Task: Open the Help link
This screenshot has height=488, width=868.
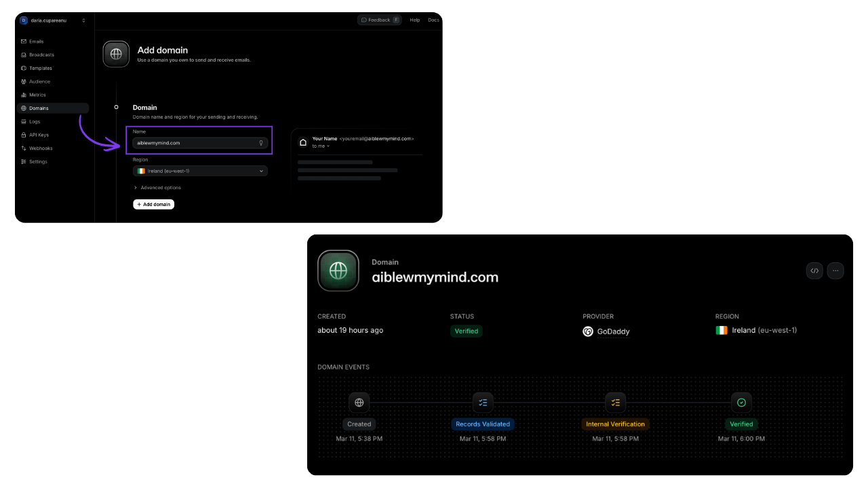Action: [x=415, y=20]
